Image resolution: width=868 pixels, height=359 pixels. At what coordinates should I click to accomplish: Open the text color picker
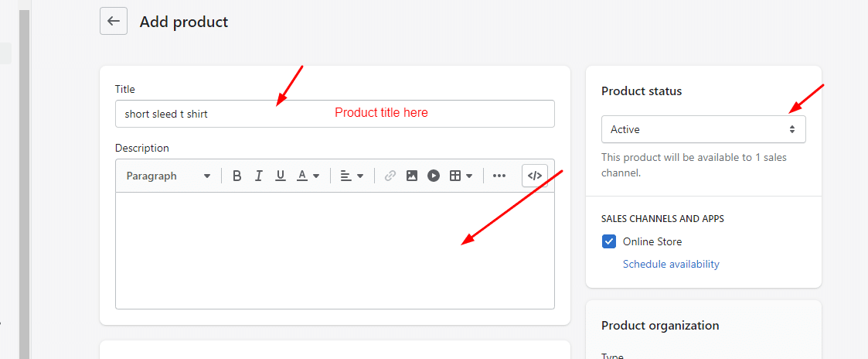tap(308, 176)
